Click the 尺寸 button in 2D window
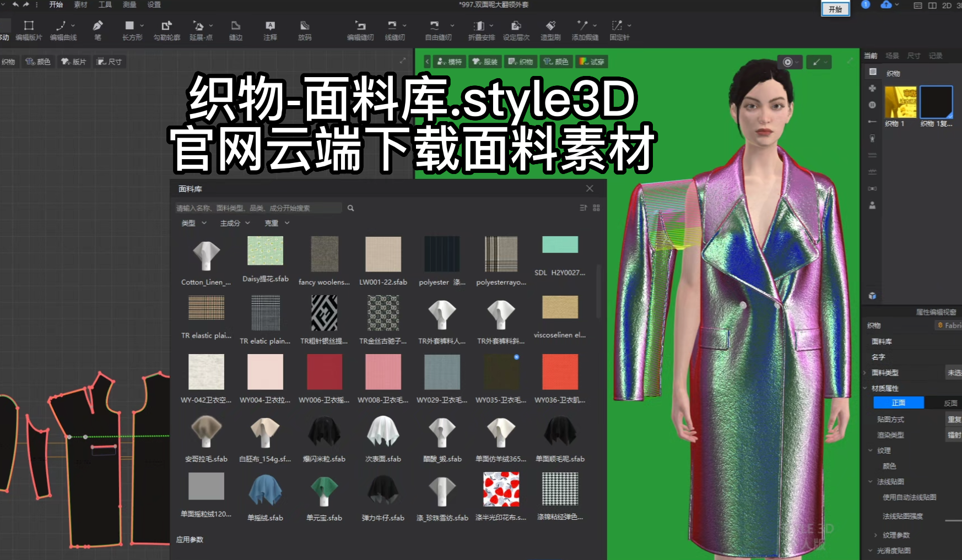The width and height of the screenshot is (962, 560). point(110,62)
